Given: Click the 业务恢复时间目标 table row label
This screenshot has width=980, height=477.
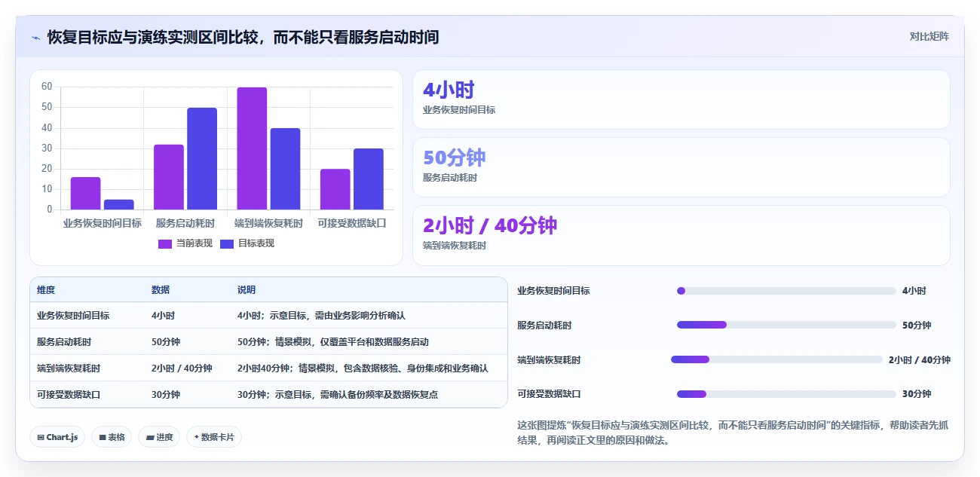Looking at the screenshot, I should pyautogui.click(x=73, y=316).
